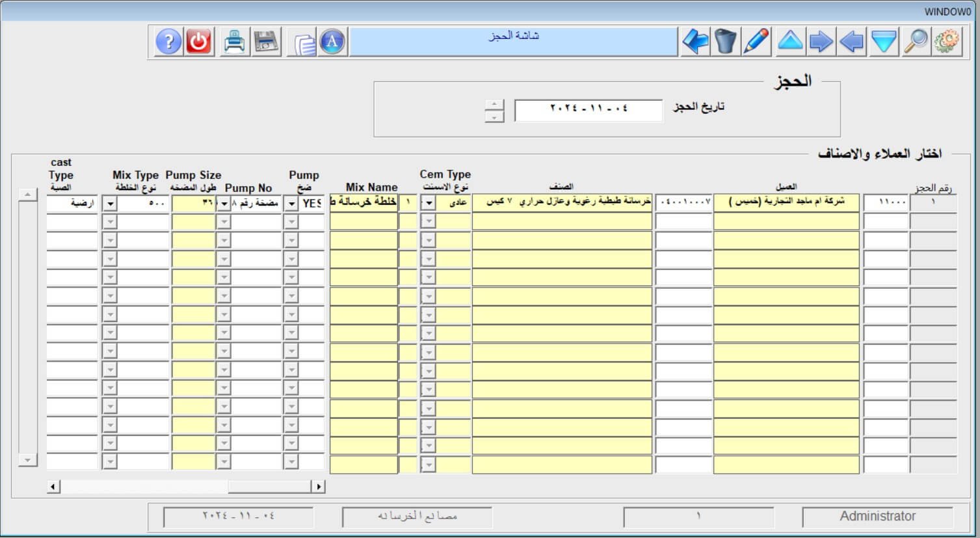The width and height of the screenshot is (980, 538).
Task: Expand the Mix Type dropdown in first row
Action: (x=110, y=204)
